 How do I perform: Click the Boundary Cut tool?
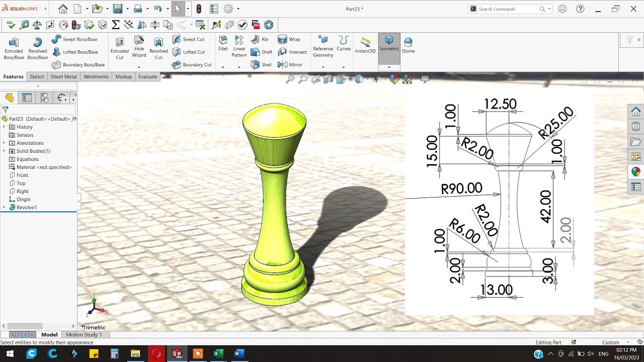click(x=192, y=65)
